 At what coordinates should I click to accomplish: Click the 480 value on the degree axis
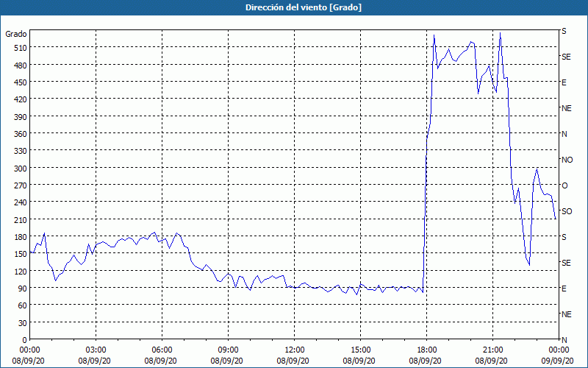click(21, 66)
